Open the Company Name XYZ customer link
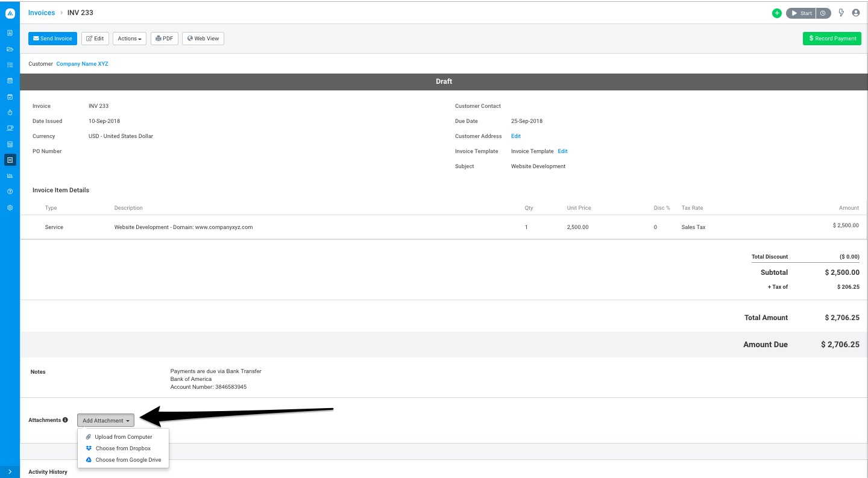This screenshot has width=868, height=478. pyautogui.click(x=82, y=64)
